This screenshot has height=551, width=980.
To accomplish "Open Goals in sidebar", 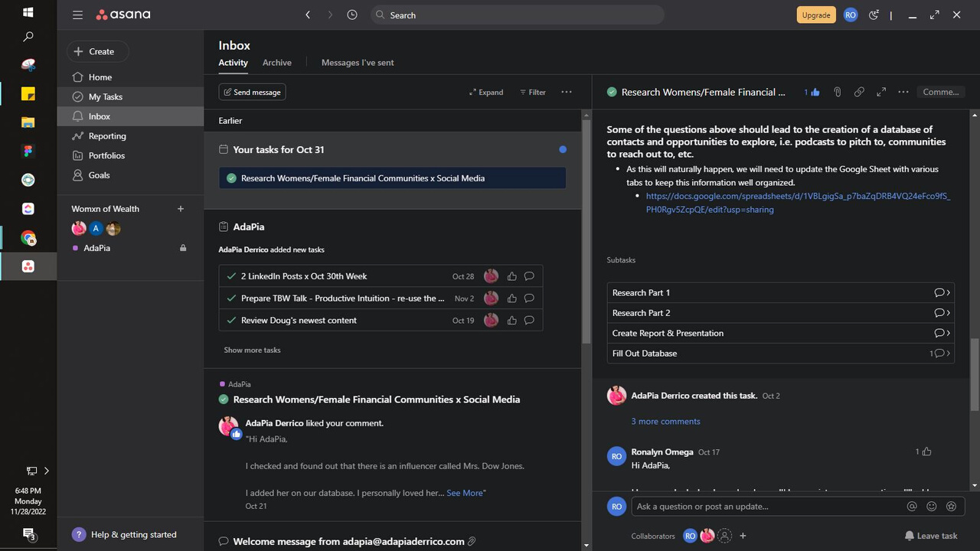I will [x=99, y=175].
